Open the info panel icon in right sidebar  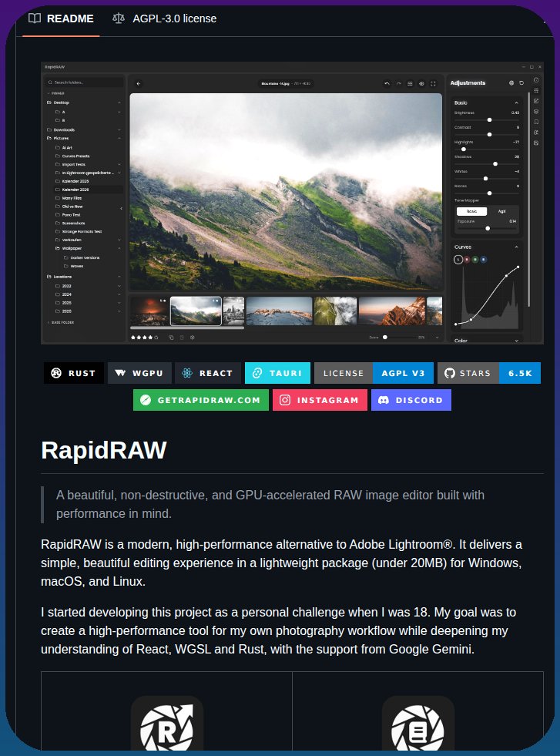(x=536, y=80)
